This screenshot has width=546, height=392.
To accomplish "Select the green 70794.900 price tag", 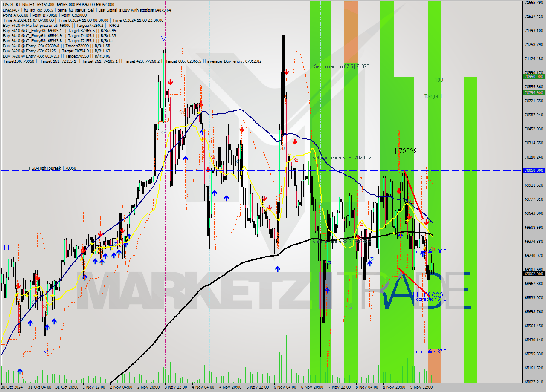I will pos(534,92).
